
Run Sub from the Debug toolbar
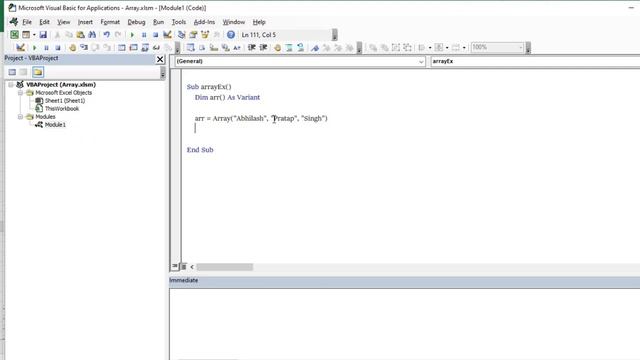(x=34, y=48)
